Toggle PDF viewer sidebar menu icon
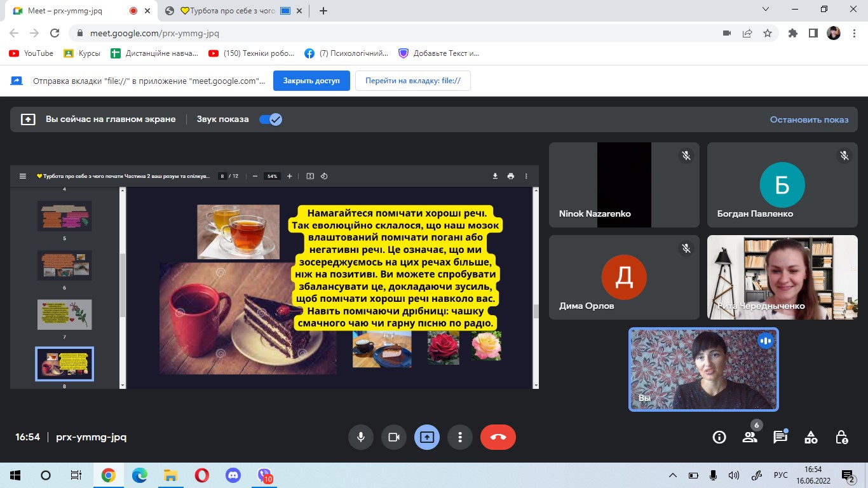The height and width of the screenshot is (488, 868). coord(23,176)
